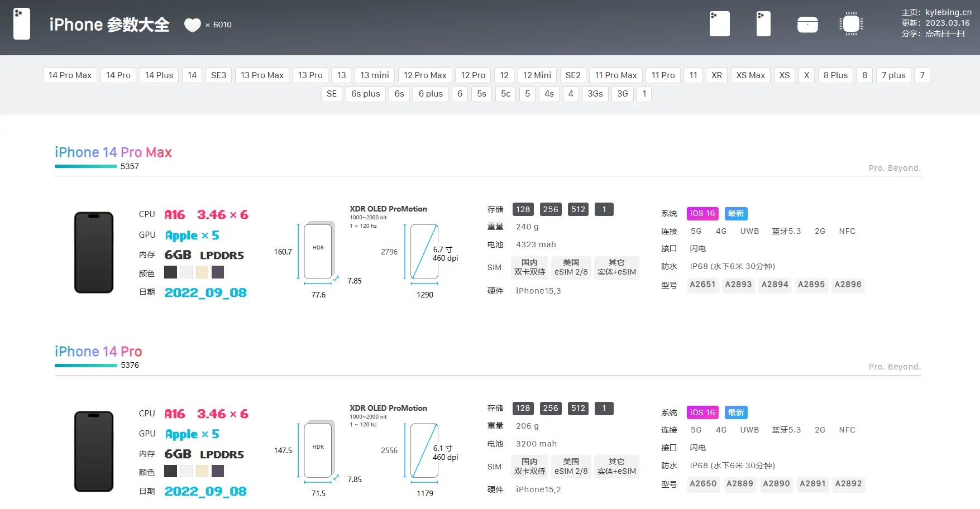Screen dimensions: 980x509
Task: Open the 3Gs tab
Action: click(595, 94)
